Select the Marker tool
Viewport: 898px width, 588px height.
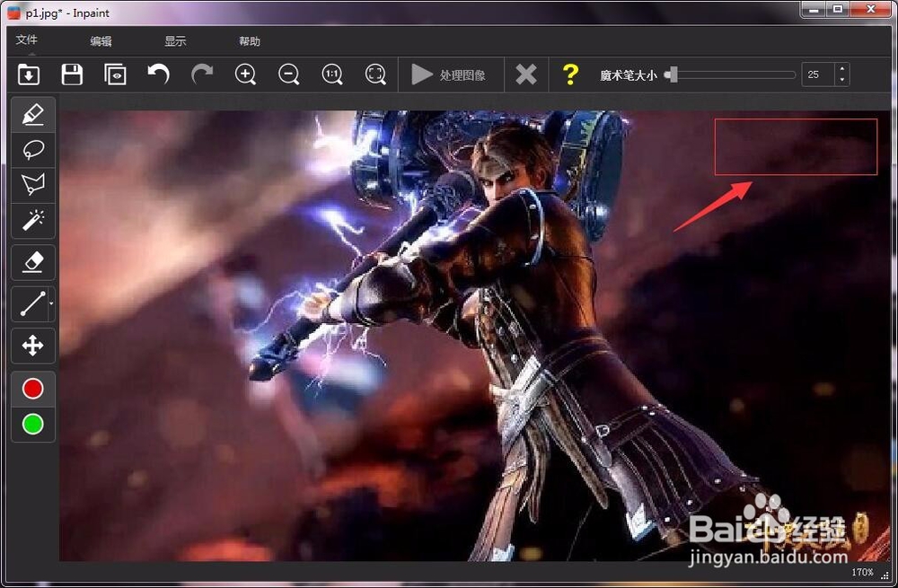33,115
